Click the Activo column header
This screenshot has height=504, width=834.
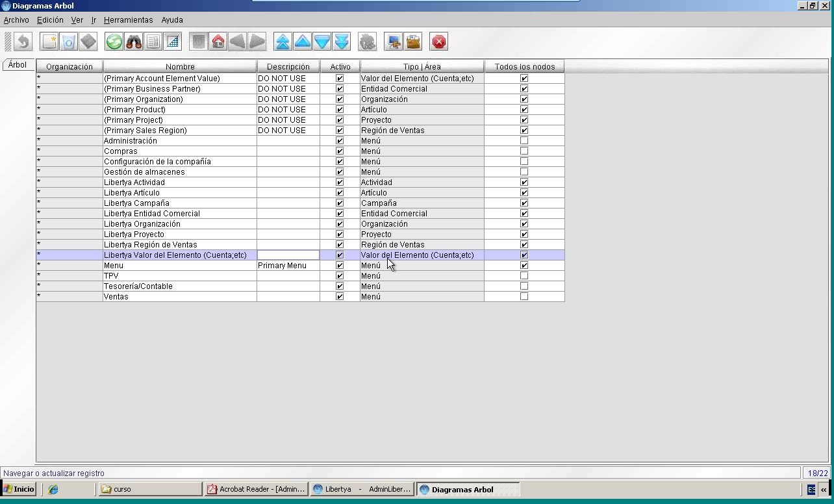[340, 66]
